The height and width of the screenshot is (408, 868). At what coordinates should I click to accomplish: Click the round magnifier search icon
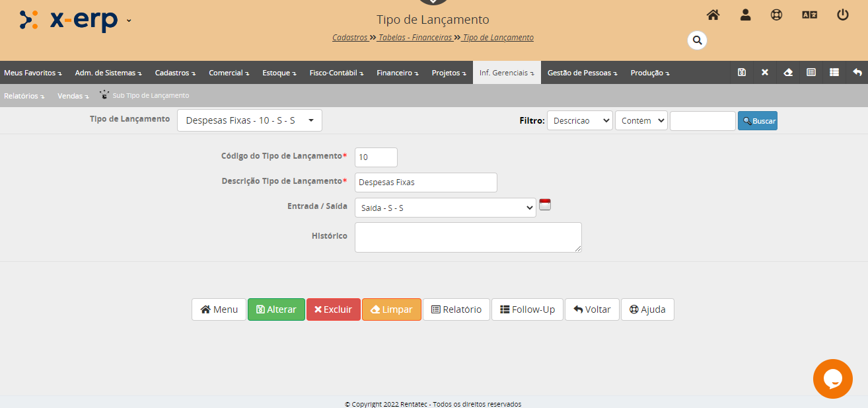pos(697,40)
